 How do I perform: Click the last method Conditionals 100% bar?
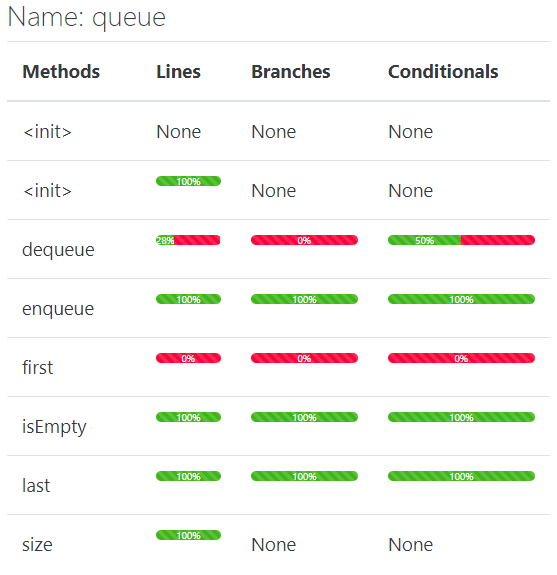pos(461,476)
